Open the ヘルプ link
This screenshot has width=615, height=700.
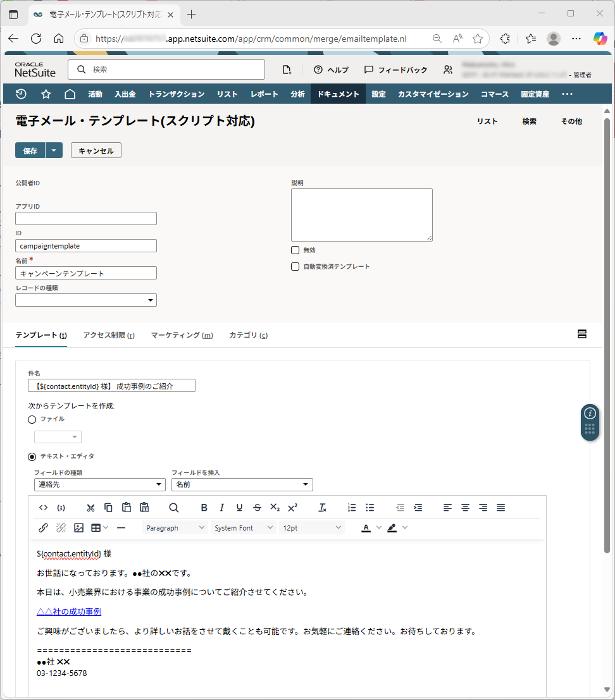[331, 70]
